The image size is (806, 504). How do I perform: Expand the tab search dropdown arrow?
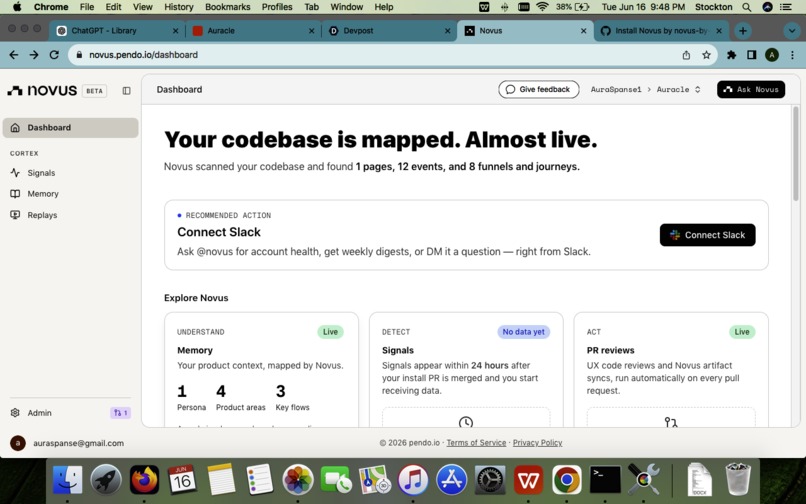pos(792,31)
